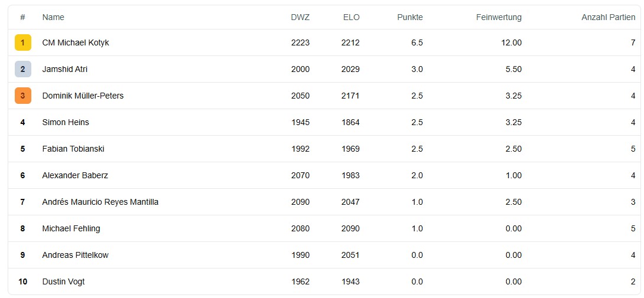
Task: Open player CM Michael Kotyk
Action: 76,42
